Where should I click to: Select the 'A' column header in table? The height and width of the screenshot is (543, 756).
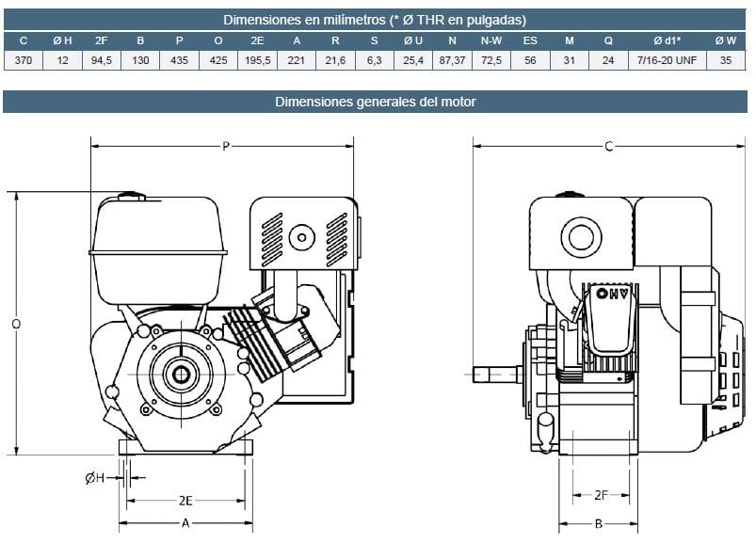click(x=297, y=41)
